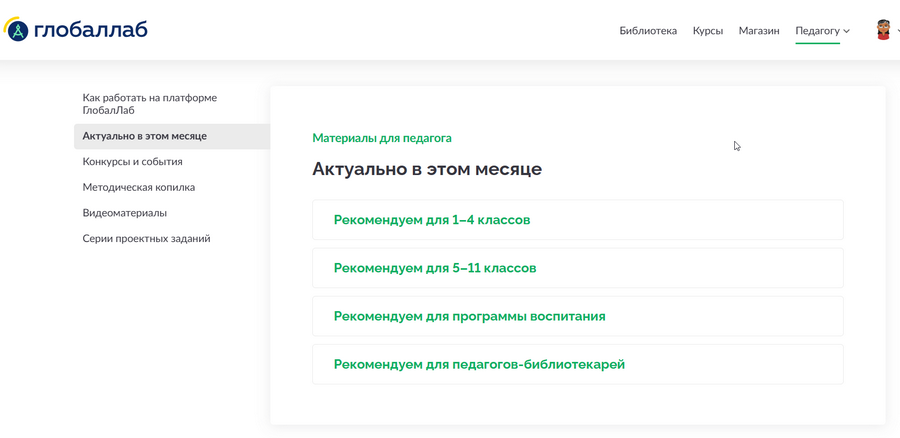Go to Видеоматериалы in sidebar

point(125,213)
